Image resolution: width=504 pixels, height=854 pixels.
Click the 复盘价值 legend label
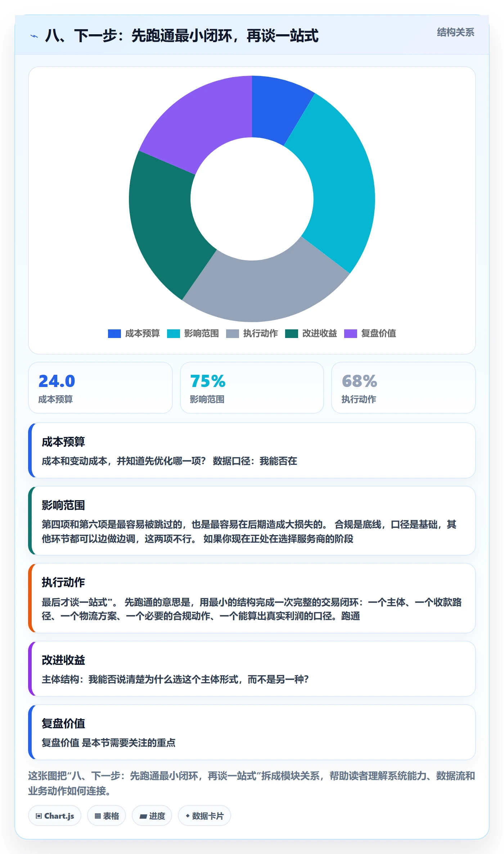click(379, 334)
